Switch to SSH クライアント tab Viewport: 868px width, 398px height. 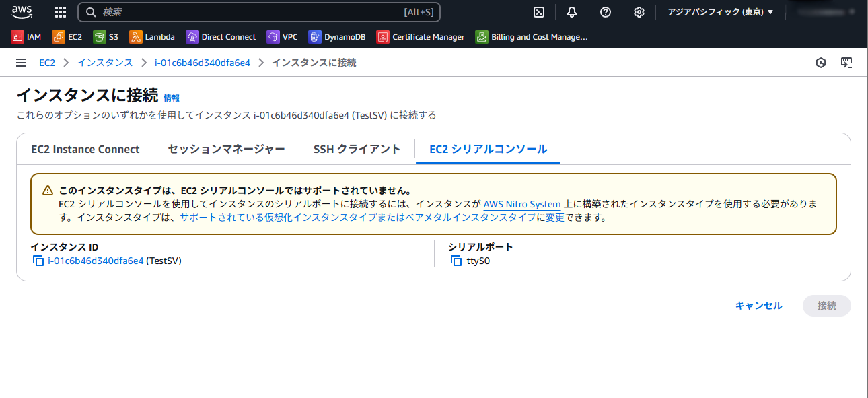357,150
